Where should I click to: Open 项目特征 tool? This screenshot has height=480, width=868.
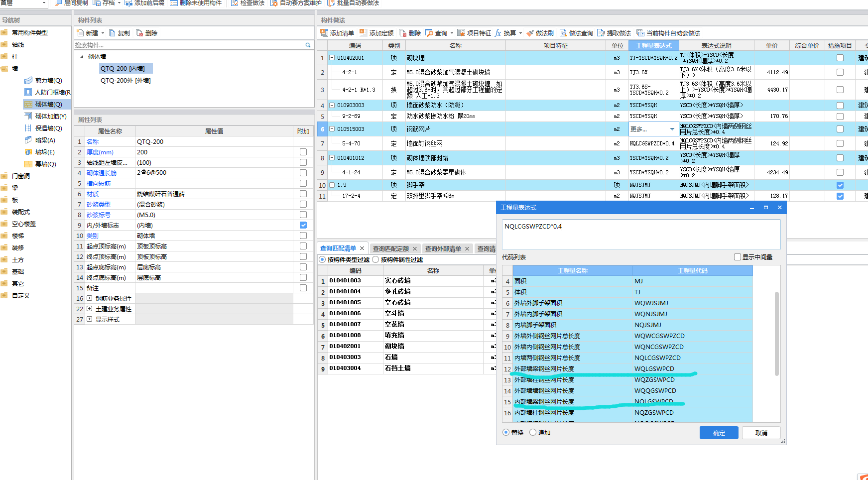pyautogui.click(x=474, y=33)
